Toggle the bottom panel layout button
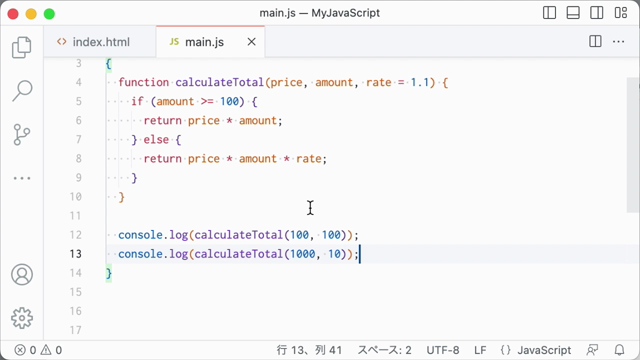The width and height of the screenshot is (640, 360). 573,13
